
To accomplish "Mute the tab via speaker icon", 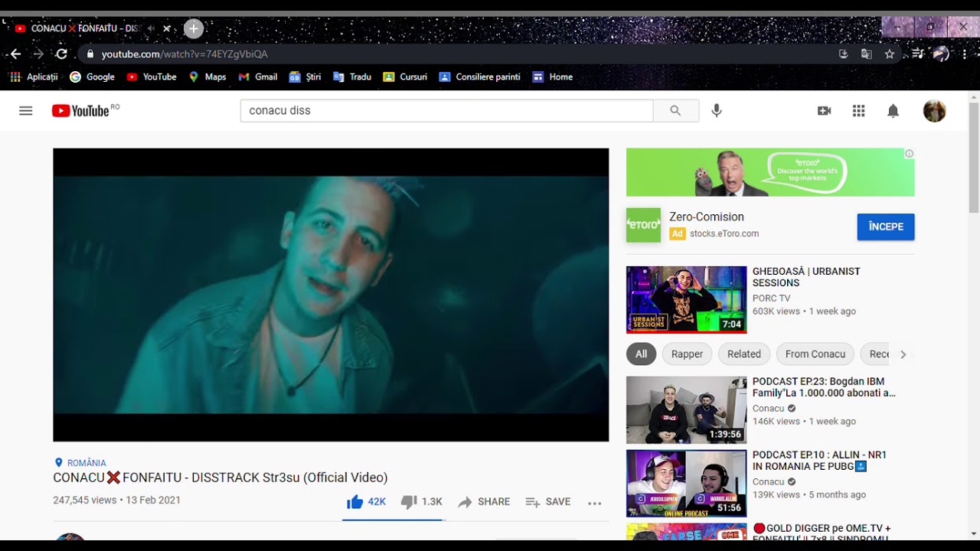I will click(x=150, y=29).
